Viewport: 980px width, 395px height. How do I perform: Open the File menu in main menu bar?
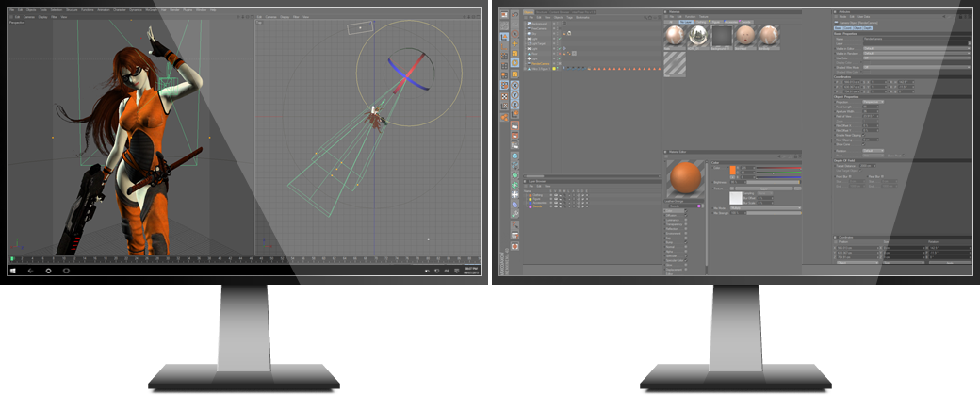(11, 10)
